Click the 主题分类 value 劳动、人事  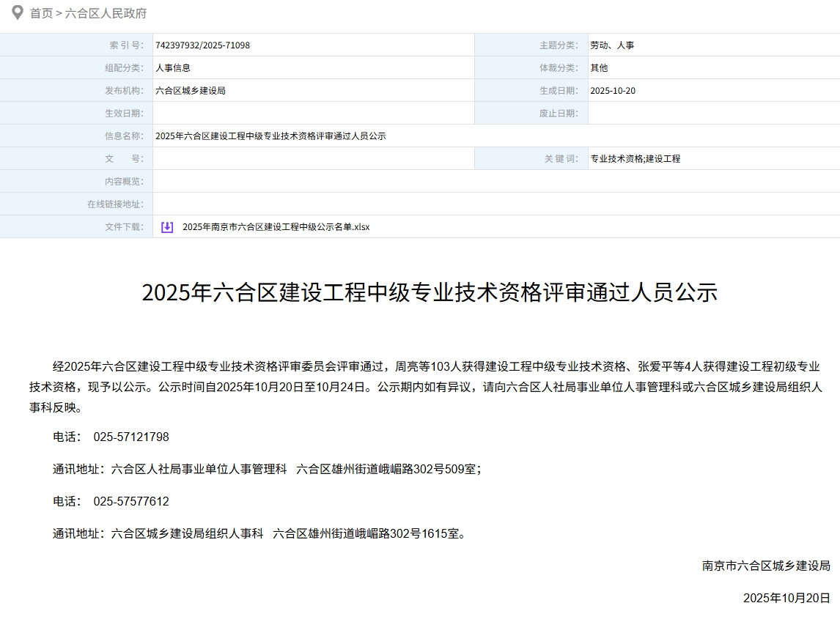click(612, 45)
